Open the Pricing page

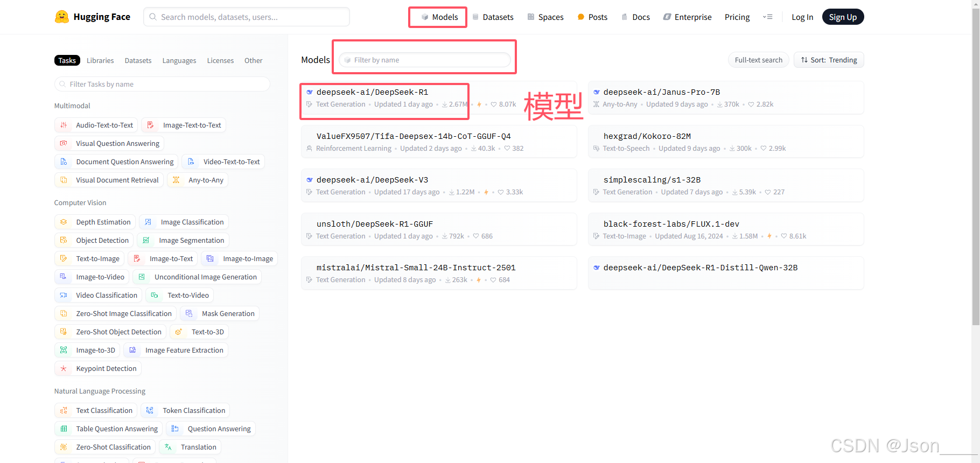(737, 17)
